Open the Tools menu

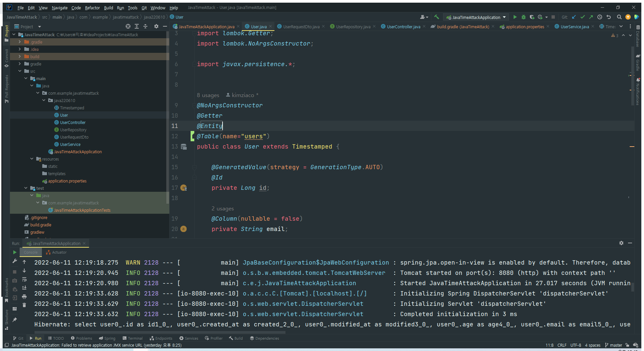[x=132, y=8]
